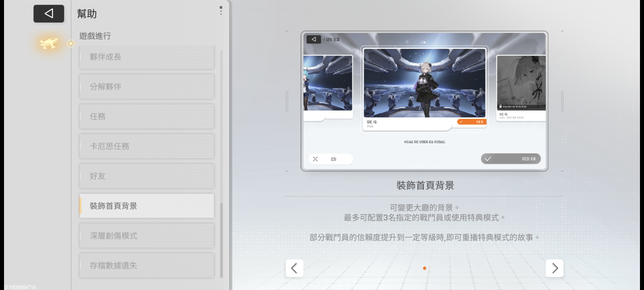This screenshot has width=644, height=290.
Task: Click the target marker beside 遊戲進行
Action: [x=71, y=44]
